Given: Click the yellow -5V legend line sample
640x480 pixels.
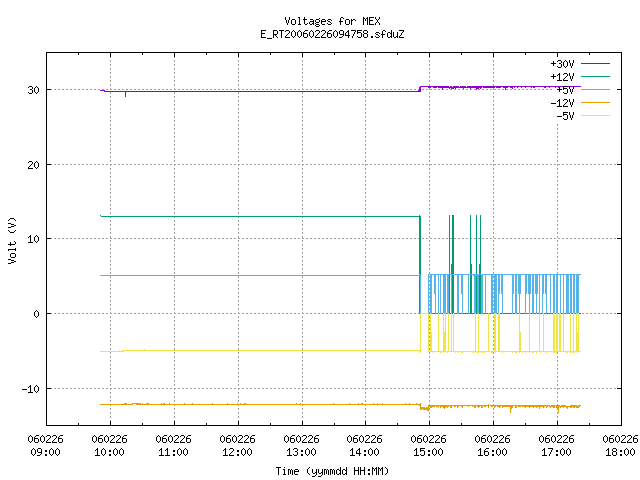Looking at the screenshot, I should [595, 116].
